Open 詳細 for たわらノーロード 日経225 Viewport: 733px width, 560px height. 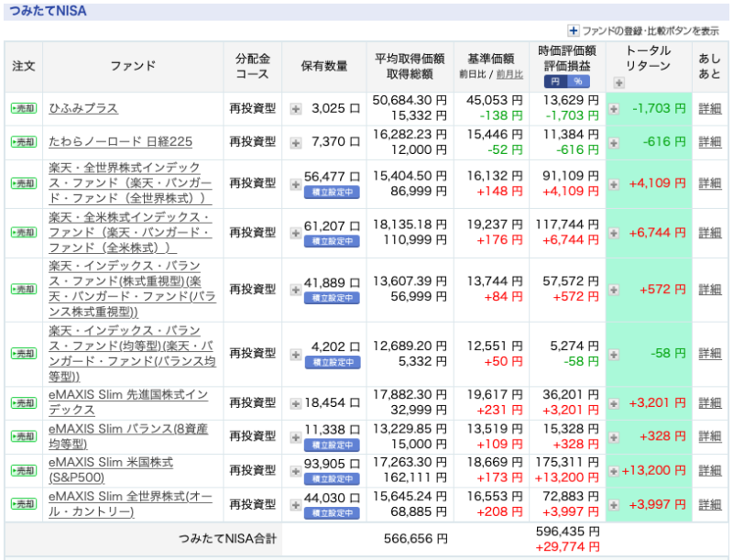pyautogui.click(x=709, y=143)
